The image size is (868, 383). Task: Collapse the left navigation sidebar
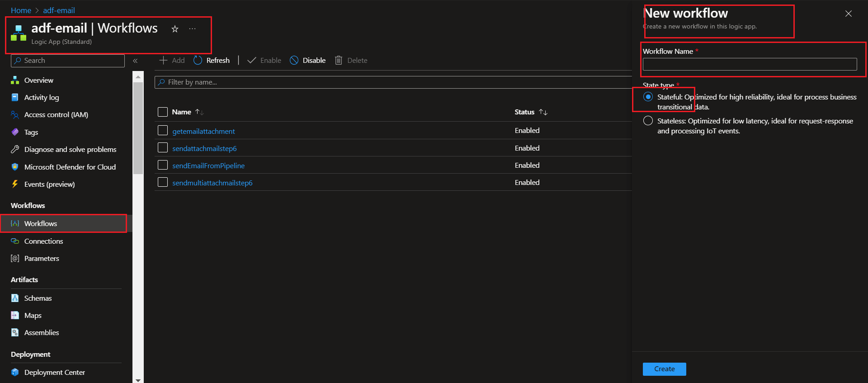pos(135,61)
